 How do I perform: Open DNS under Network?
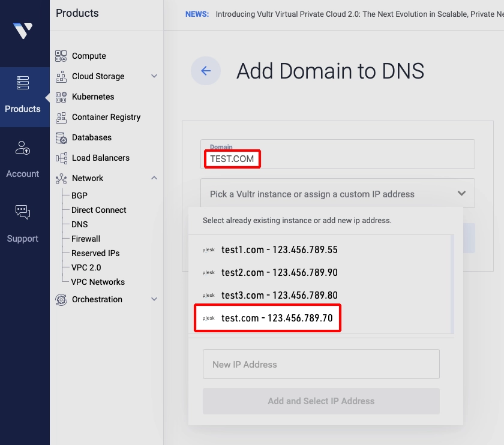point(79,224)
